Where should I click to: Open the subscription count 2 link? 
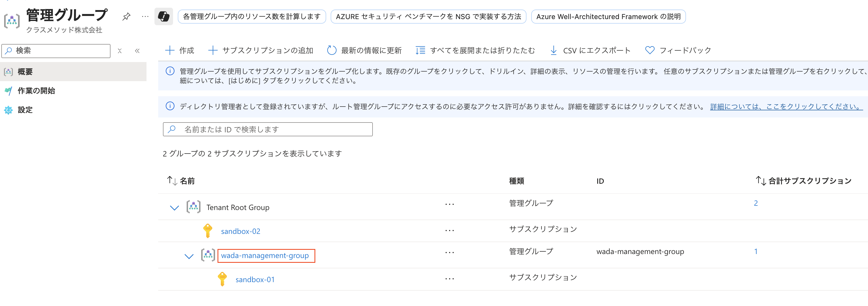pos(756,203)
